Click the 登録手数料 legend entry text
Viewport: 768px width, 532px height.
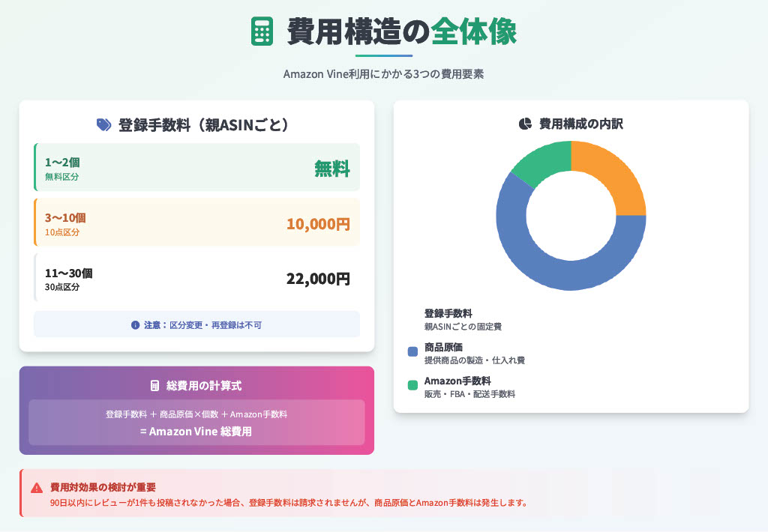(x=448, y=313)
